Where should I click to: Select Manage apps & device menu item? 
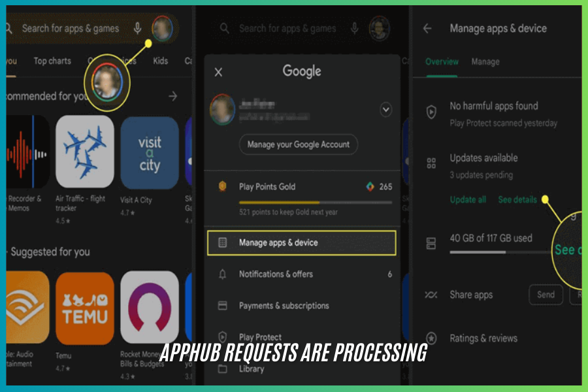pyautogui.click(x=301, y=242)
